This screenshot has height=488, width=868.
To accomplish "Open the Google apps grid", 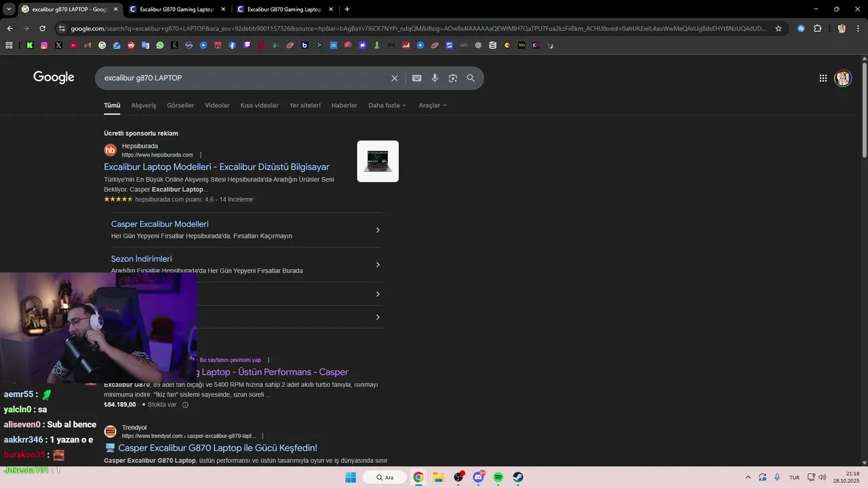I will click(823, 78).
